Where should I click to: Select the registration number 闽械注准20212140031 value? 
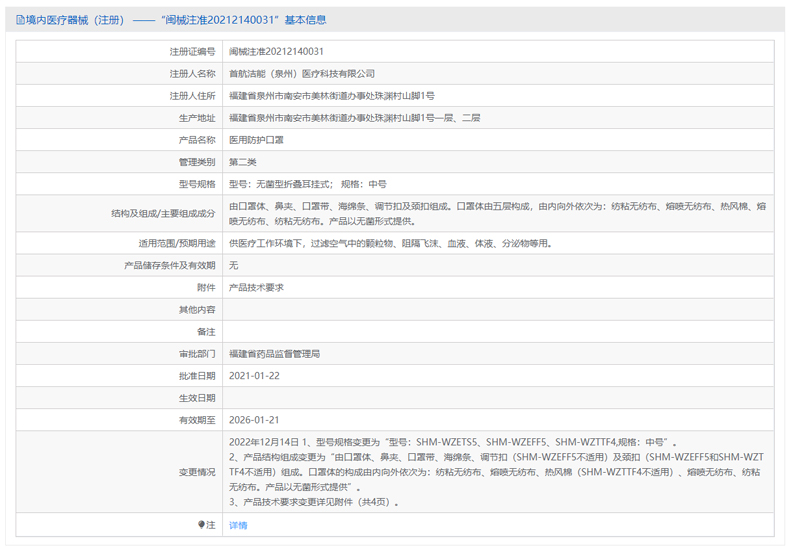(x=276, y=51)
